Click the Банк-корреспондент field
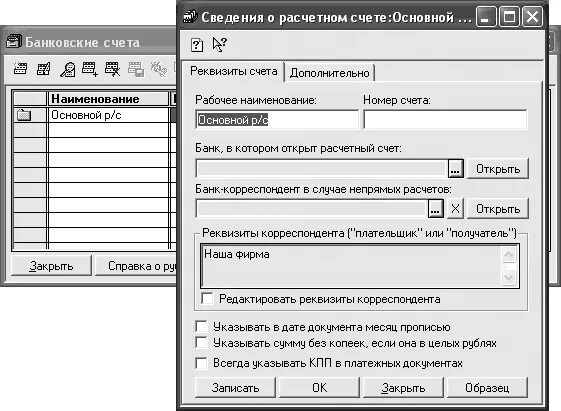The width and height of the screenshot is (561, 411). coord(311,209)
